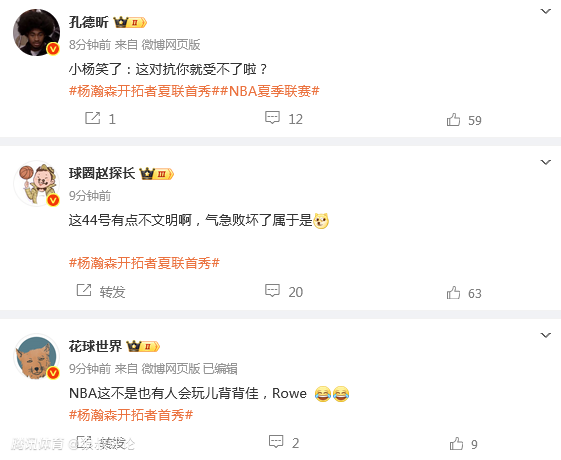Screen dimensions: 561x460
Task: View 孔德昕's profile avatar
Action: pos(36,33)
